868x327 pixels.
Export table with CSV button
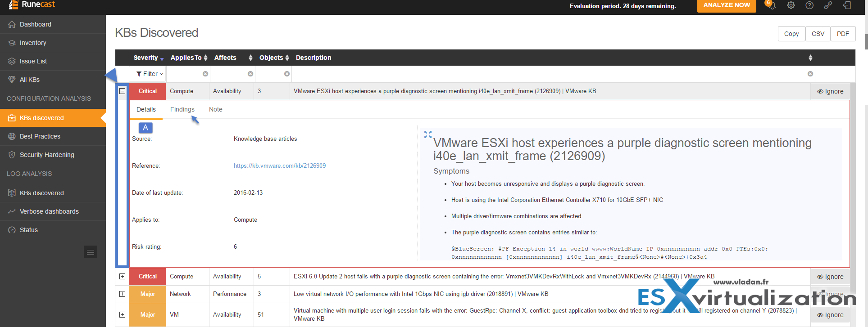click(x=818, y=34)
